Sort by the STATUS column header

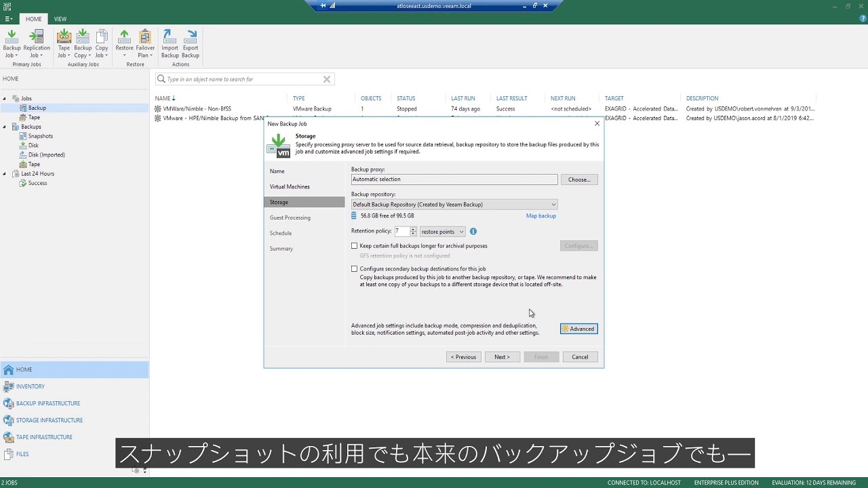tap(406, 98)
